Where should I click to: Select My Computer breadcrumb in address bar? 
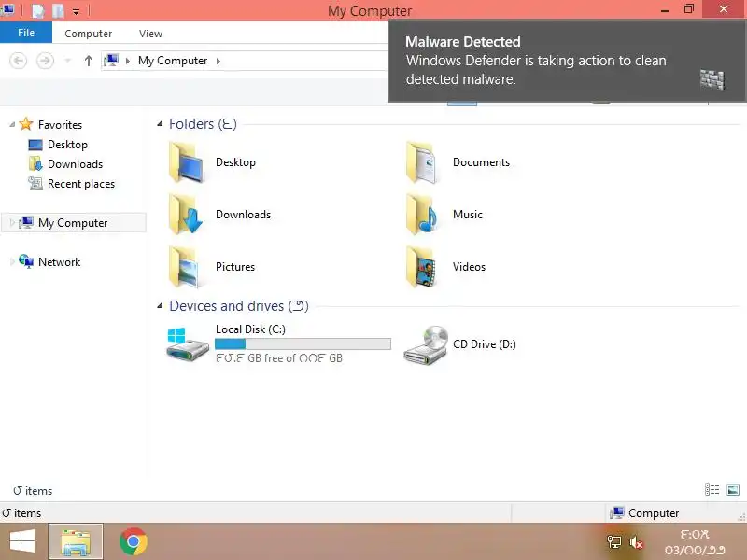click(x=173, y=61)
